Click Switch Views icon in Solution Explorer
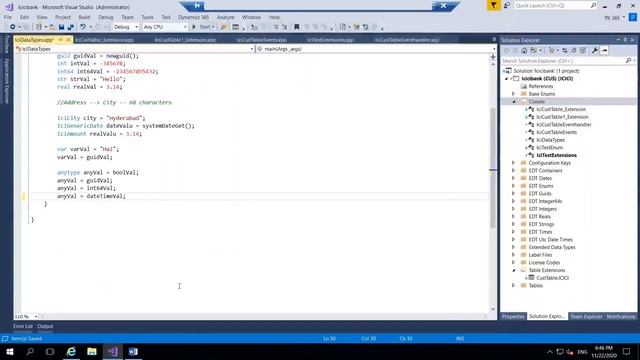The image size is (640, 360). click(533, 51)
